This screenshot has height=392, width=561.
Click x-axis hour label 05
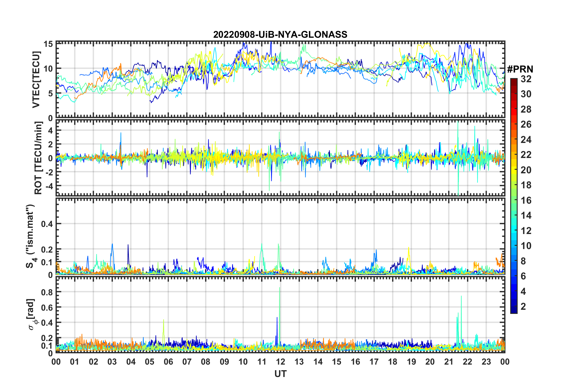150,362
